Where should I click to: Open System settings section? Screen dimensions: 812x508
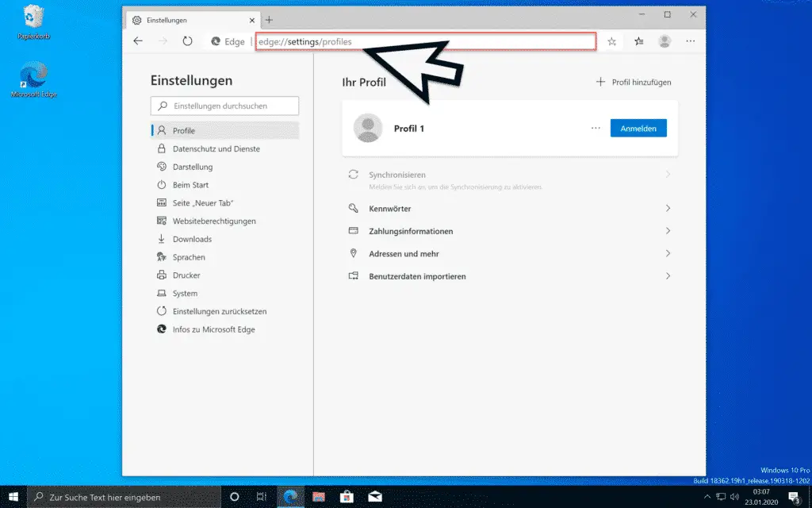[x=224, y=294]
